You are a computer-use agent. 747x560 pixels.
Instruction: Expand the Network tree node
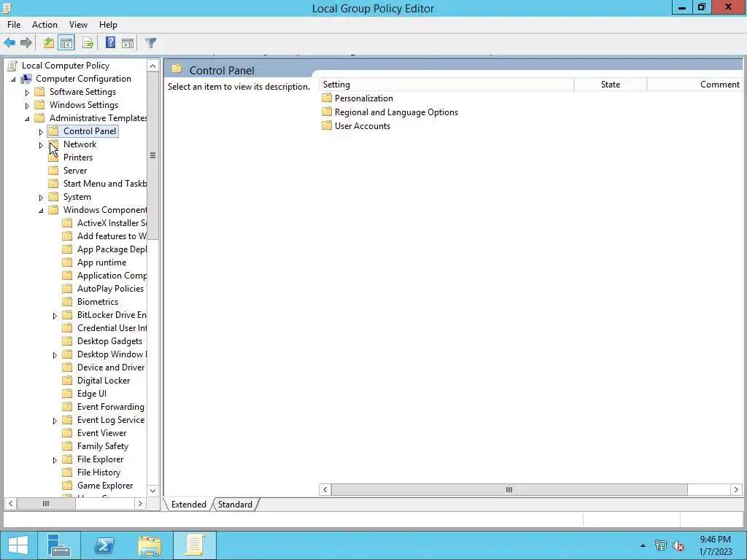tap(41, 145)
